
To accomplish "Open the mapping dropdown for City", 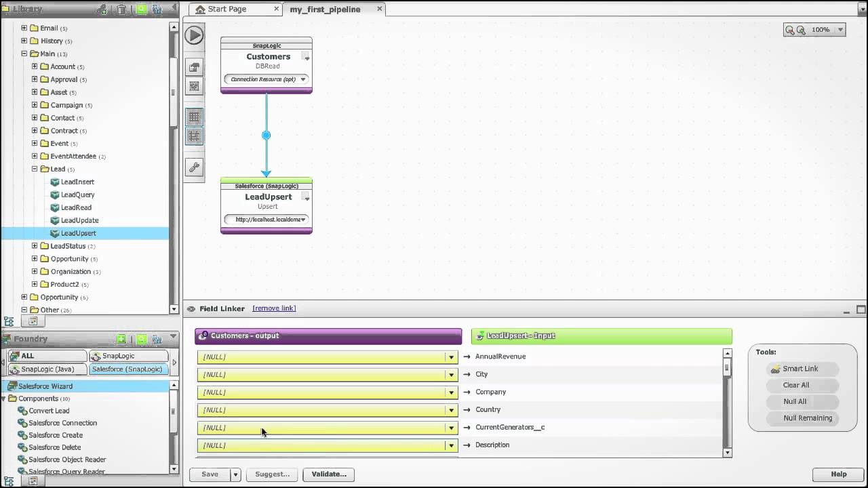I will (x=451, y=374).
